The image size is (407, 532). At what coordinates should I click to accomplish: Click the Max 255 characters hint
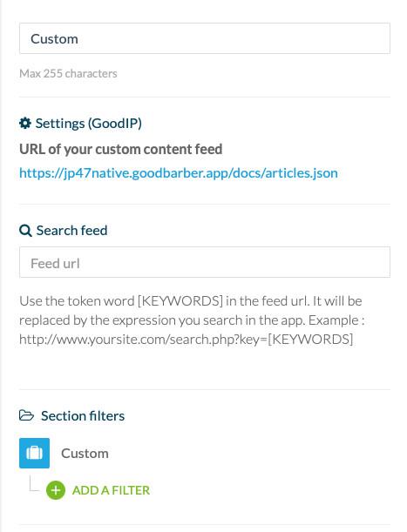coord(68,73)
